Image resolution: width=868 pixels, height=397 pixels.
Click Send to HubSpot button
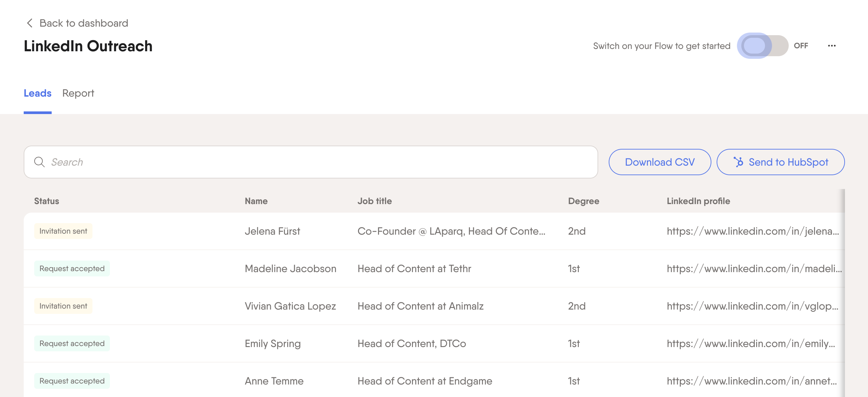point(780,162)
